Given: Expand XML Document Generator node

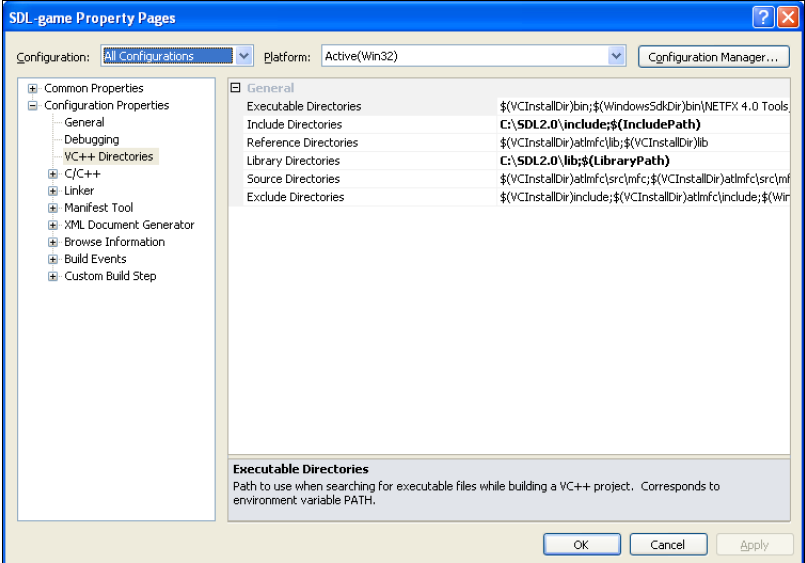Looking at the screenshot, I should click(x=52, y=225).
